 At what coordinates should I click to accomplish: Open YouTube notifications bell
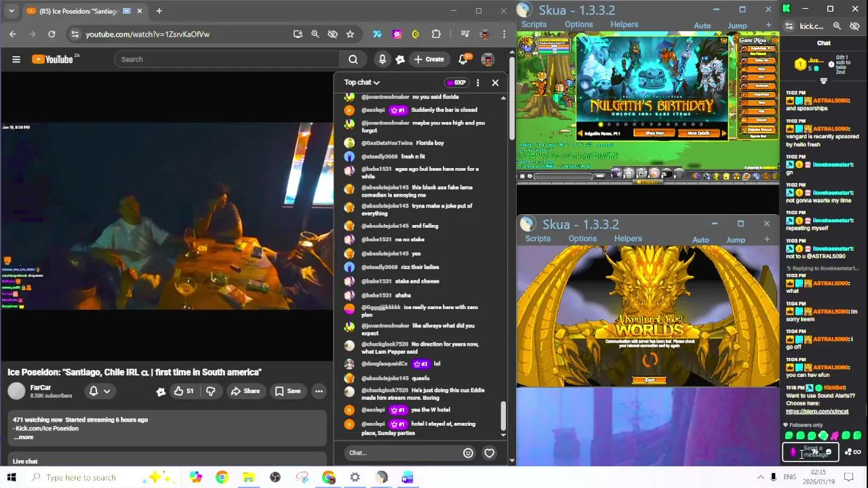(463, 59)
